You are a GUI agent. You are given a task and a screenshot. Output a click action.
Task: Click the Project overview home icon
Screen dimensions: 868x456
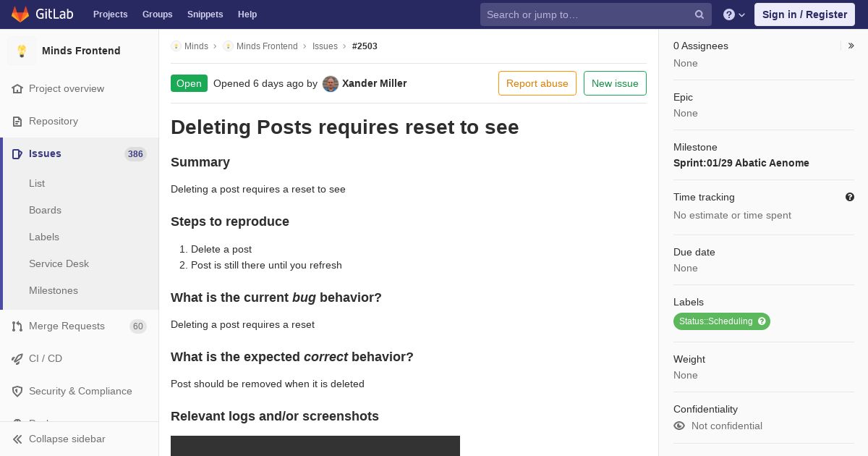(17, 88)
